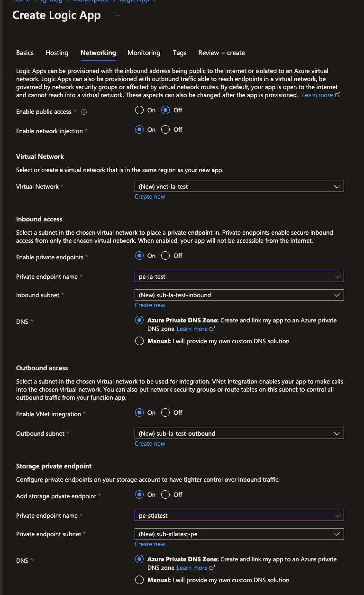Switch to the Hosting tab

(x=57, y=53)
